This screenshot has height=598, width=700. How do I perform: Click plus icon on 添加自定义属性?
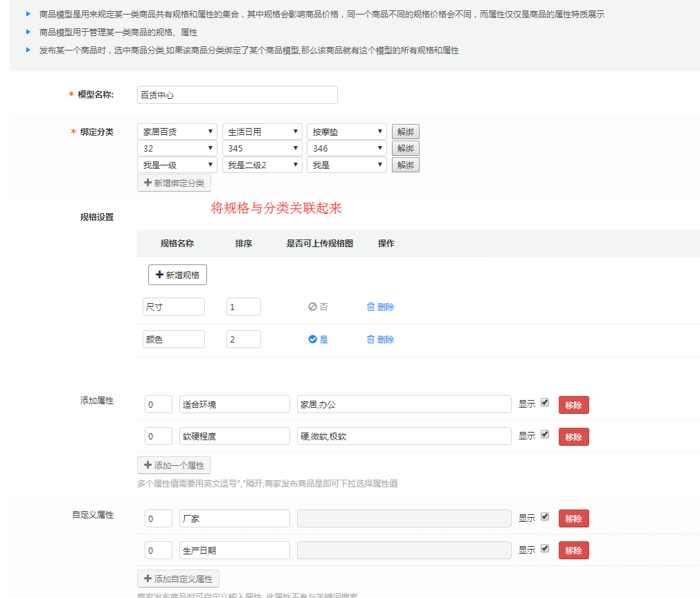pos(147,579)
